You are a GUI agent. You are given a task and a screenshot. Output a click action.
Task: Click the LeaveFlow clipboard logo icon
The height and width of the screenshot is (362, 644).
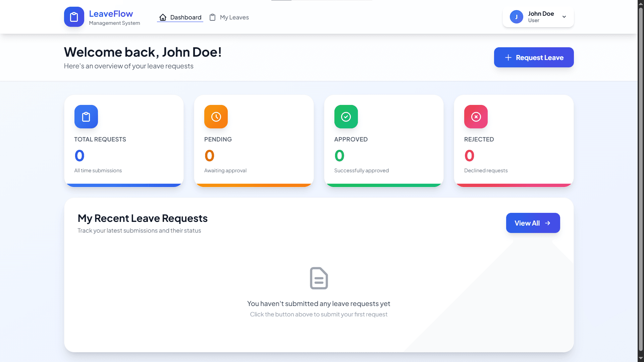click(x=74, y=17)
